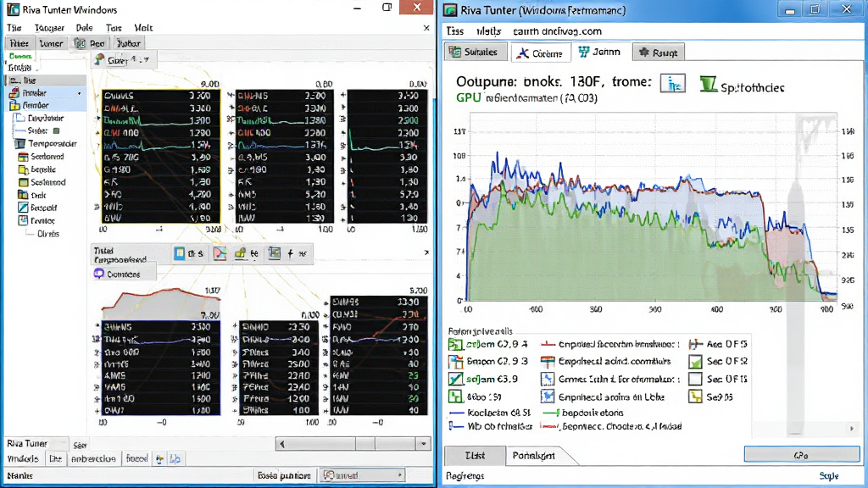Viewport: 868px width, 488px height.
Task: Toggle the Bmpon C2.9 3 legend icon
Action: pos(455,362)
